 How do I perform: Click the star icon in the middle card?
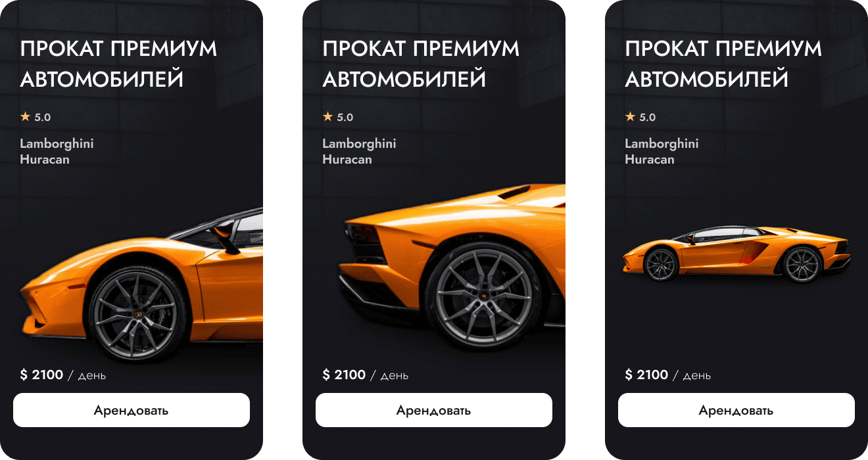point(328,117)
